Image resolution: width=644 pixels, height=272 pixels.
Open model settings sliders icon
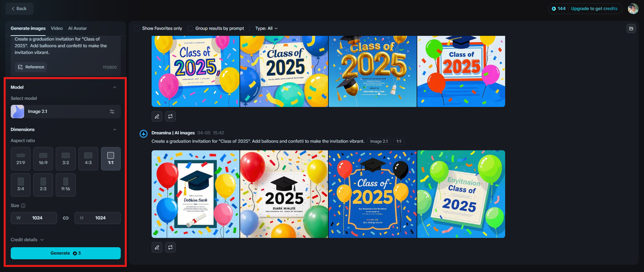tap(112, 112)
